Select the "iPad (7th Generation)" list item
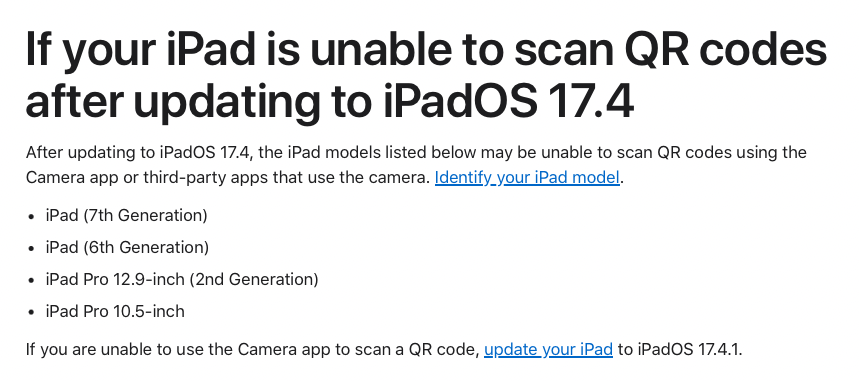This screenshot has width=859, height=381. click(x=127, y=215)
